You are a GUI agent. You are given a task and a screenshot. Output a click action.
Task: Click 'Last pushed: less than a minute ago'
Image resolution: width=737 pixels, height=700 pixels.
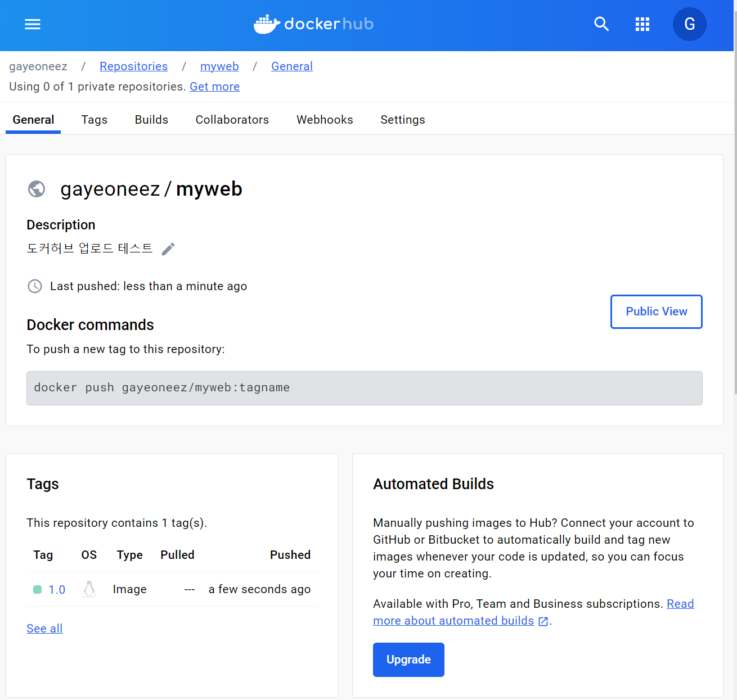pyautogui.click(x=149, y=286)
